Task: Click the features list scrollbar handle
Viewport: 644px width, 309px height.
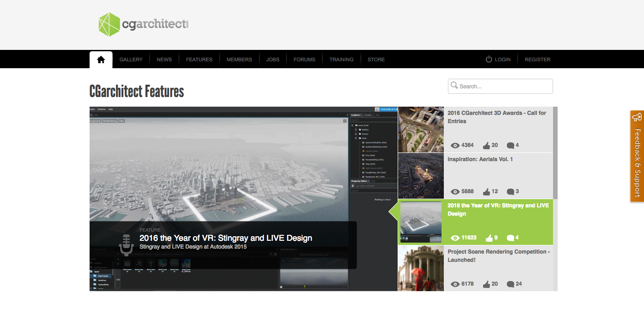Action: (555, 152)
